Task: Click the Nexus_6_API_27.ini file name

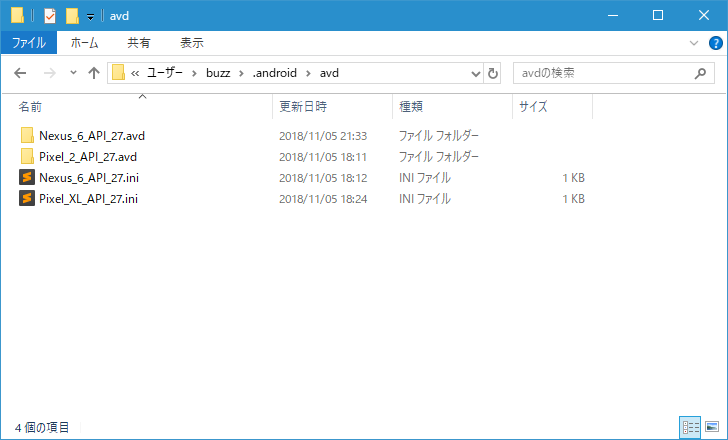Action: [x=89, y=178]
